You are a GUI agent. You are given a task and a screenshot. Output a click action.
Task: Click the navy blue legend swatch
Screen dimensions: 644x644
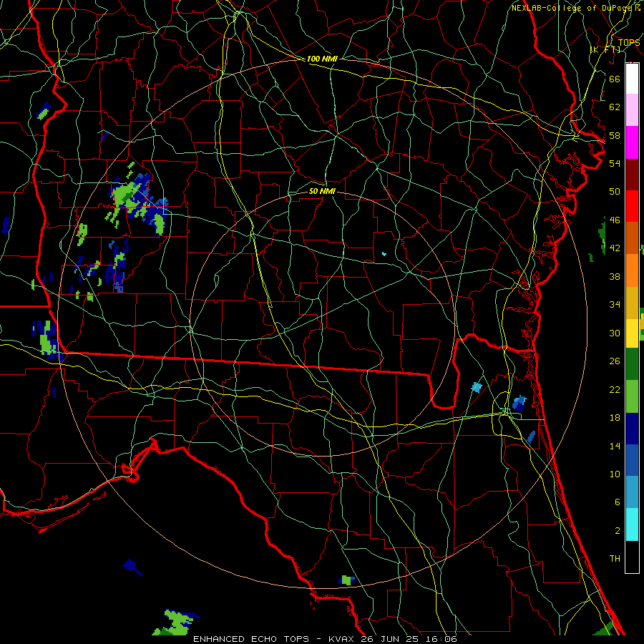[632, 429]
